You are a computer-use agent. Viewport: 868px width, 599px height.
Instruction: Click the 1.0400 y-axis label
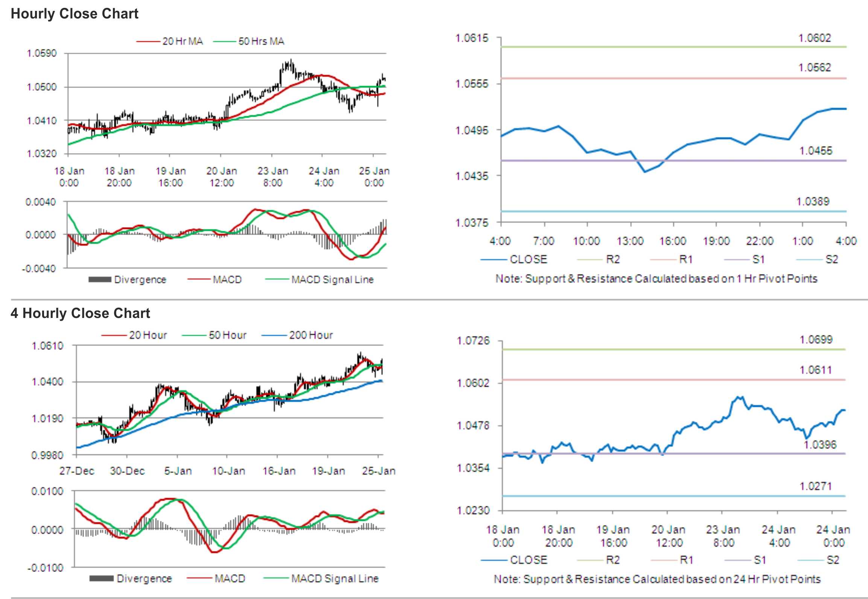point(47,382)
